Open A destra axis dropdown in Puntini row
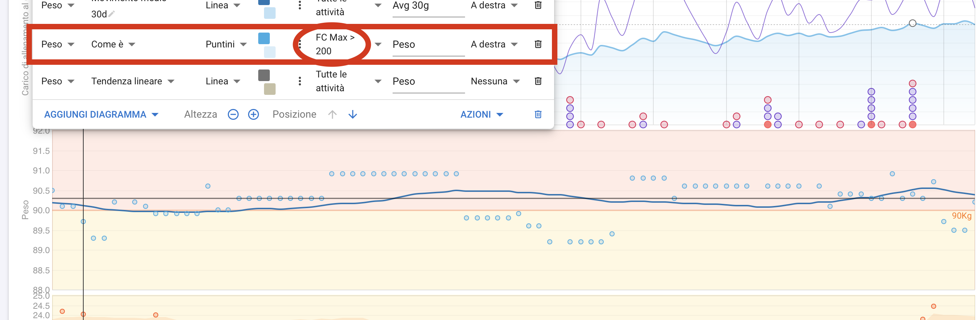 click(494, 44)
